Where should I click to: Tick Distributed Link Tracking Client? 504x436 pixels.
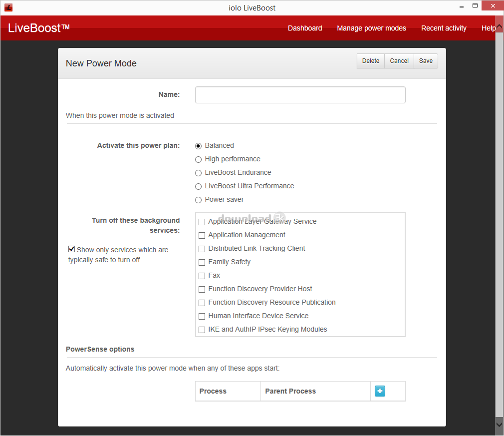202,249
